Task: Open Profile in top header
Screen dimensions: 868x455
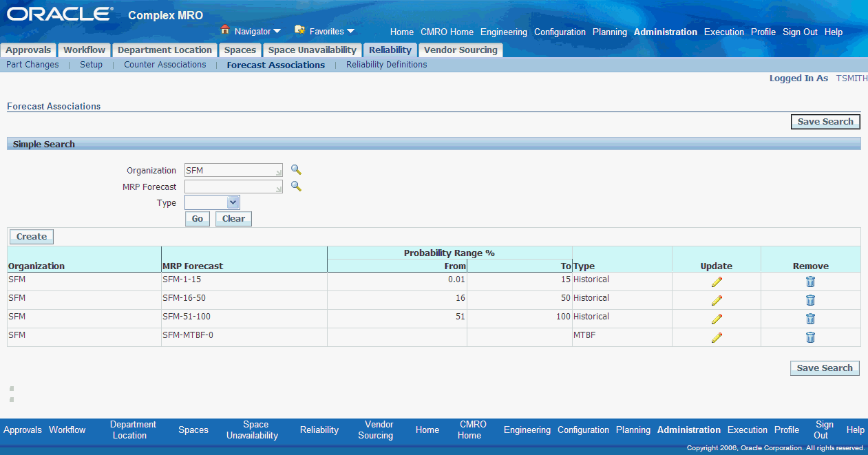Action: [763, 32]
